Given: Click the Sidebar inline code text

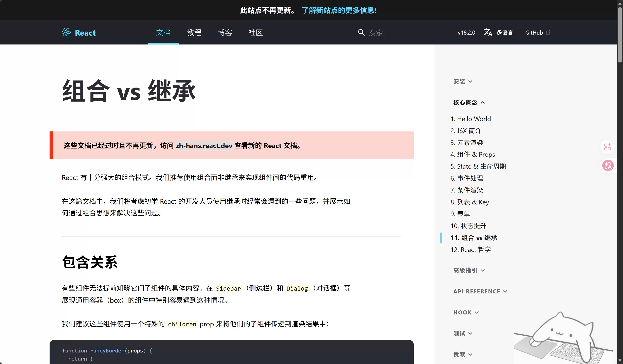Looking at the screenshot, I should pyautogui.click(x=228, y=288).
